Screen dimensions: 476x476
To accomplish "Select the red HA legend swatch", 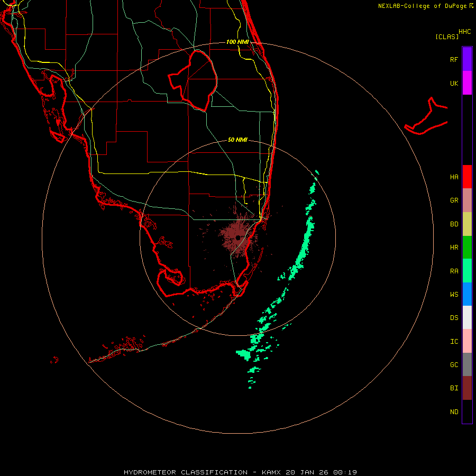I will [467, 177].
